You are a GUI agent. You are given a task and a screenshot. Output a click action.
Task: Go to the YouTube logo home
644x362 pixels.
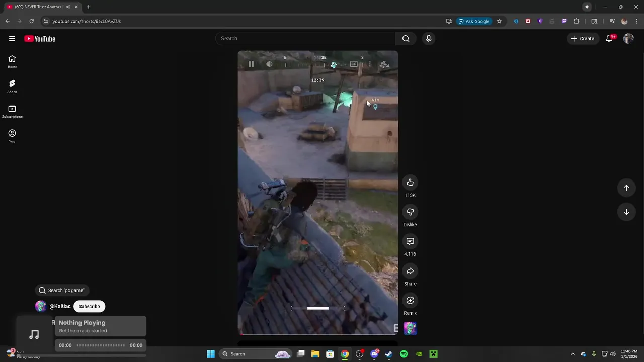40,39
